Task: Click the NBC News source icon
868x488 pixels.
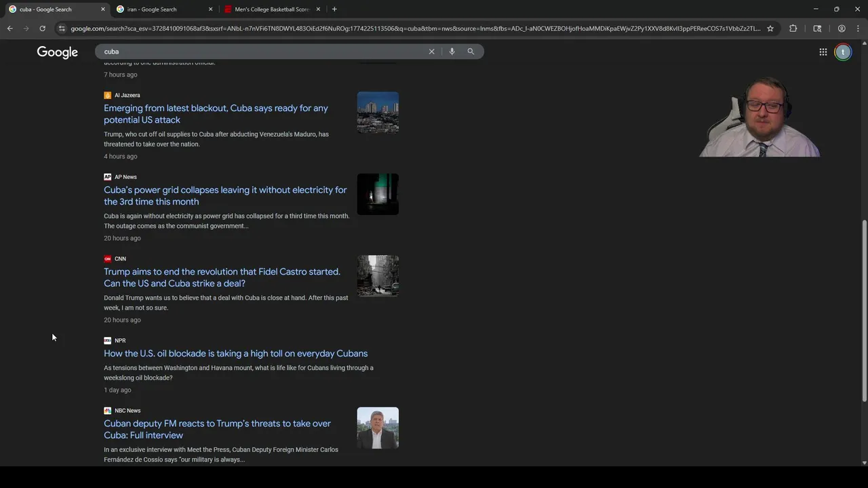Action: pos(107,411)
